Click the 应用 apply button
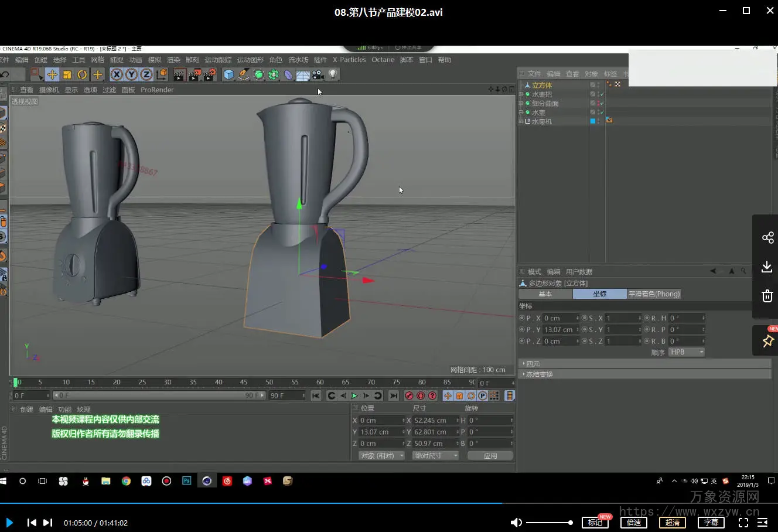 point(490,455)
